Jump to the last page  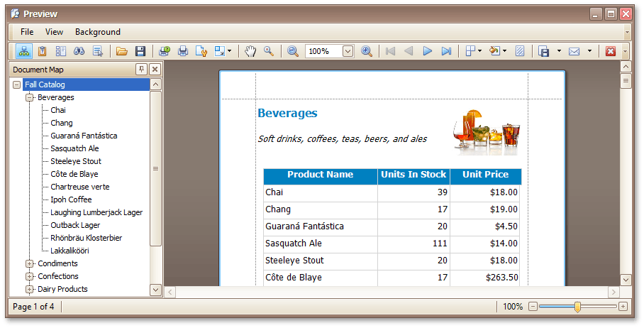point(446,51)
